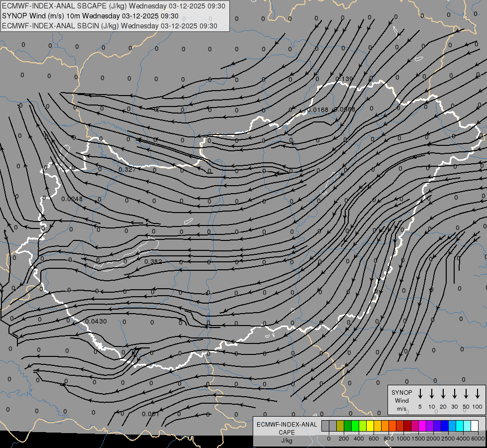Pick the bright green CAPE legend swatch
Image resolution: width=487 pixels, height=448 pixels.
pyautogui.click(x=355, y=426)
